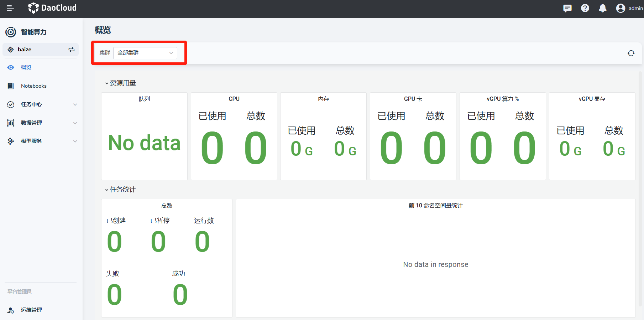Open the notifications bell
Screen dimensions: 644x320
click(603, 8)
